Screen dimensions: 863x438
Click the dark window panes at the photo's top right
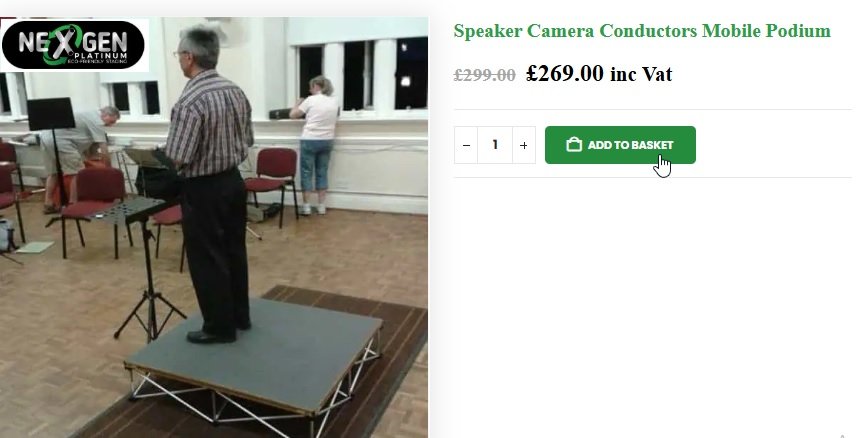tap(363, 74)
